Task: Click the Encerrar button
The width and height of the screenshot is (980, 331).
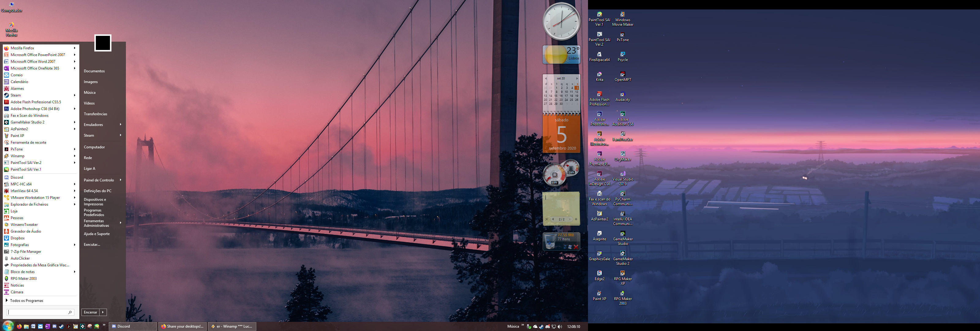Action: [x=91, y=312]
